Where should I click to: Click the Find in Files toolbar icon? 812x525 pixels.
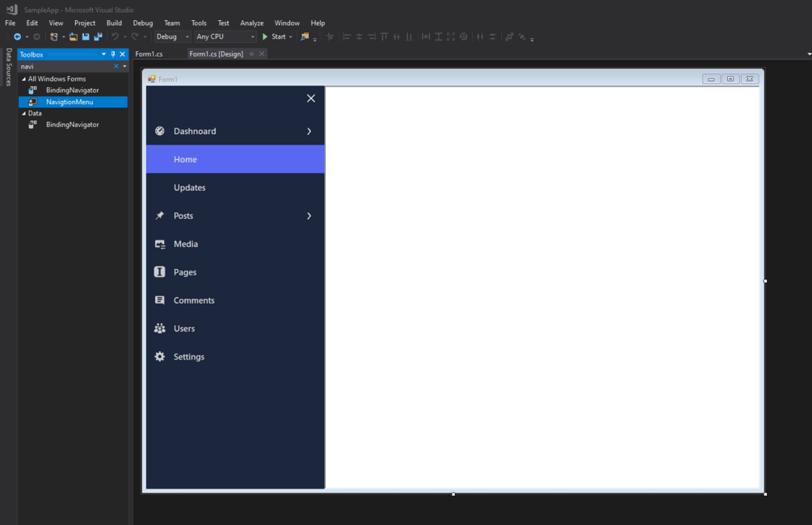(305, 37)
